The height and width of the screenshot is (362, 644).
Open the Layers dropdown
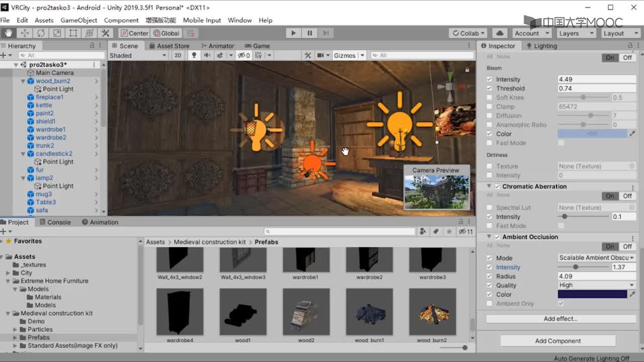(x=576, y=33)
